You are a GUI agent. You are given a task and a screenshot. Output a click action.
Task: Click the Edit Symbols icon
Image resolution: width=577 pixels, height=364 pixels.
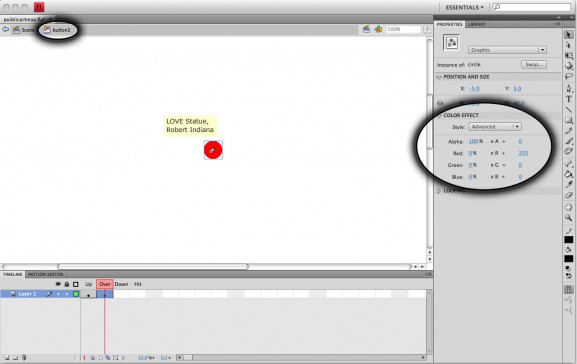click(x=378, y=29)
